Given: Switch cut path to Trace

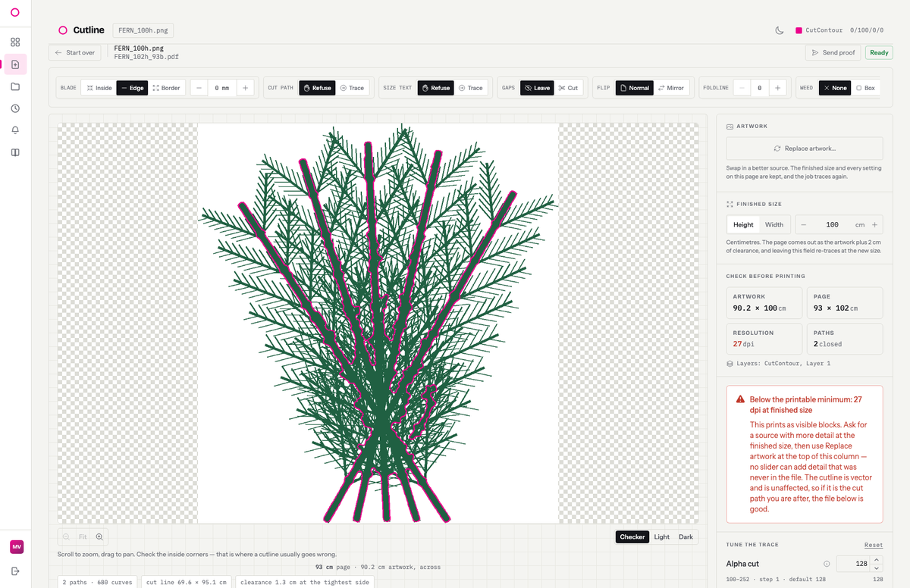Looking at the screenshot, I should point(351,88).
